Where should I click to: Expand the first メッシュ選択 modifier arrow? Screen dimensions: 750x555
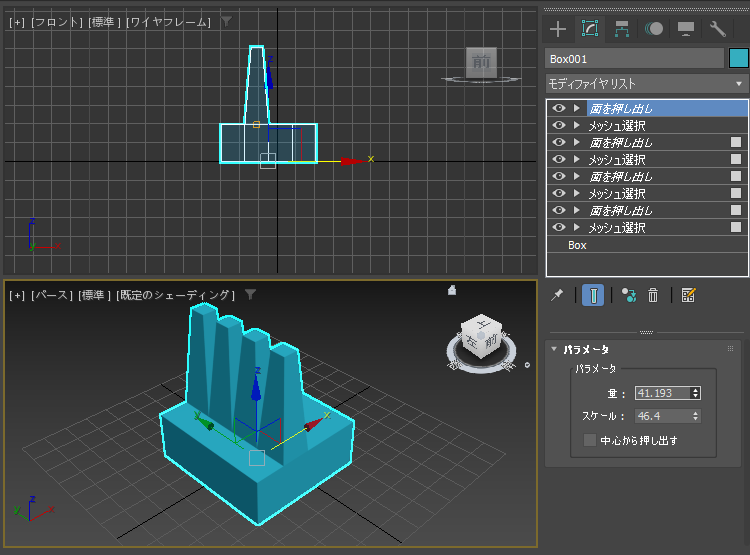(577, 125)
